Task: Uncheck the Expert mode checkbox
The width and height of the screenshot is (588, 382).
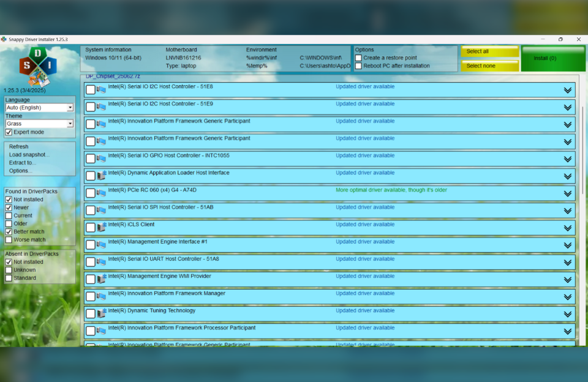Action: click(x=9, y=132)
